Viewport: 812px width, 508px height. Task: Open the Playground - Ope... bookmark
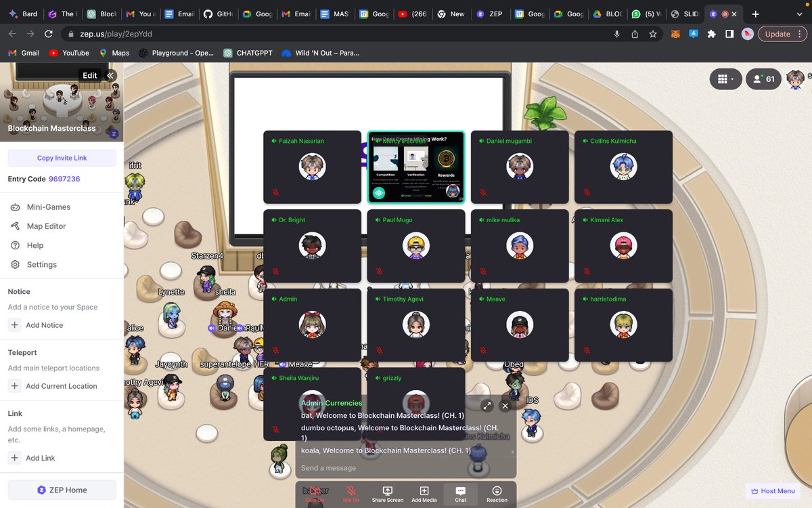point(177,53)
